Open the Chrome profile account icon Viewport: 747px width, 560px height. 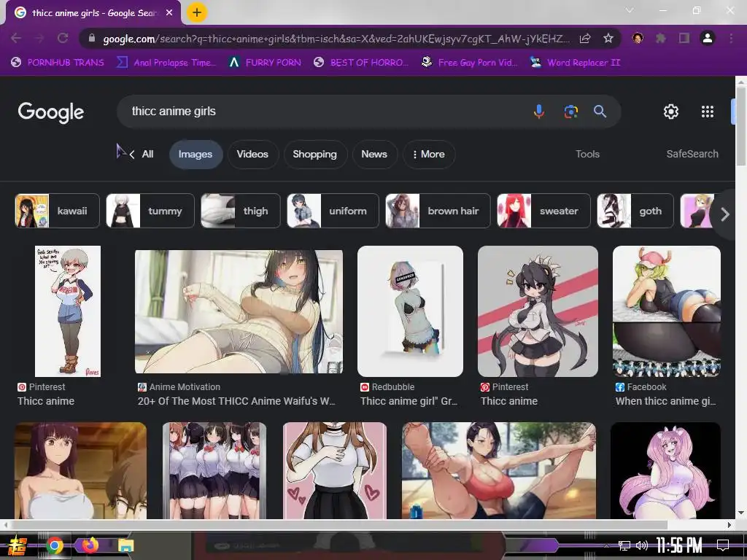[708, 38]
